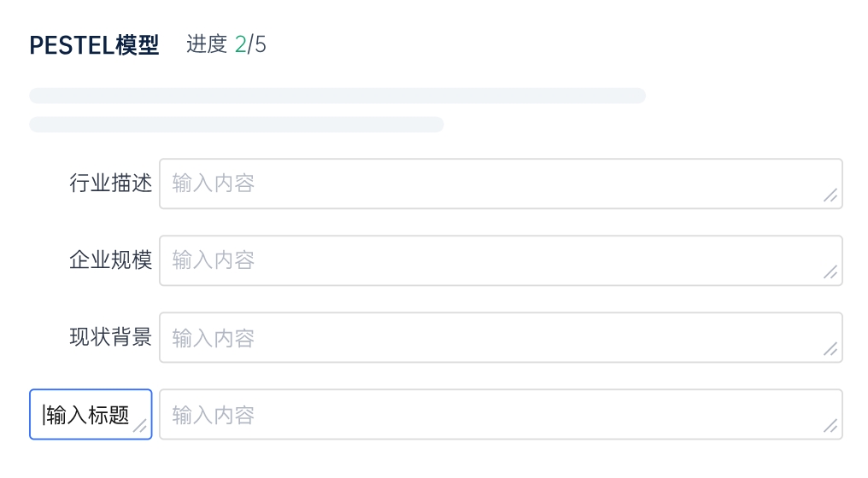Click the 企业规模 label text
The height and width of the screenshot is (478, 868).
click(110, 260)
